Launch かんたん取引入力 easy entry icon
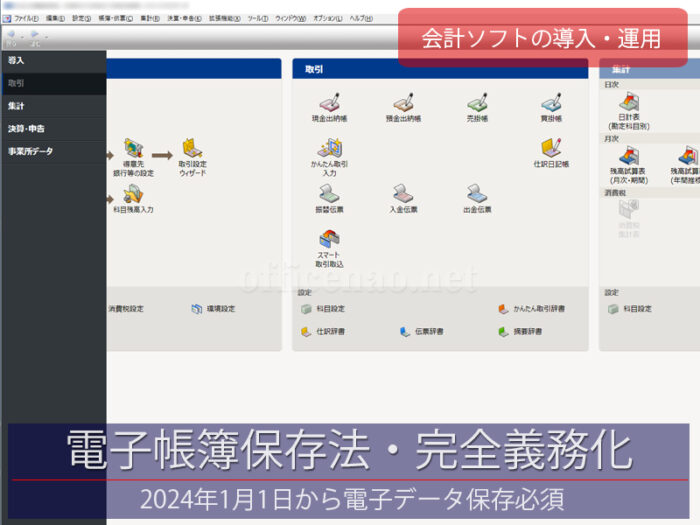700x525 pixels. (329, 157)
